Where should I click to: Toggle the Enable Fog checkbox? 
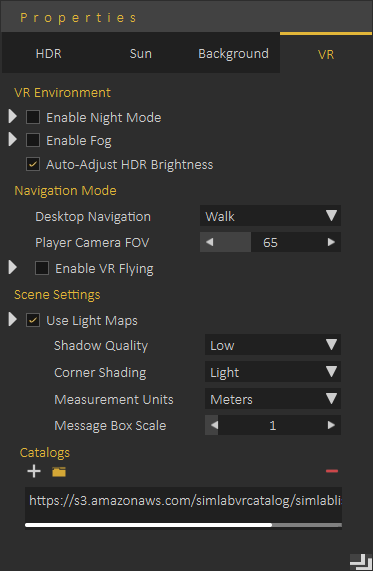33,140
